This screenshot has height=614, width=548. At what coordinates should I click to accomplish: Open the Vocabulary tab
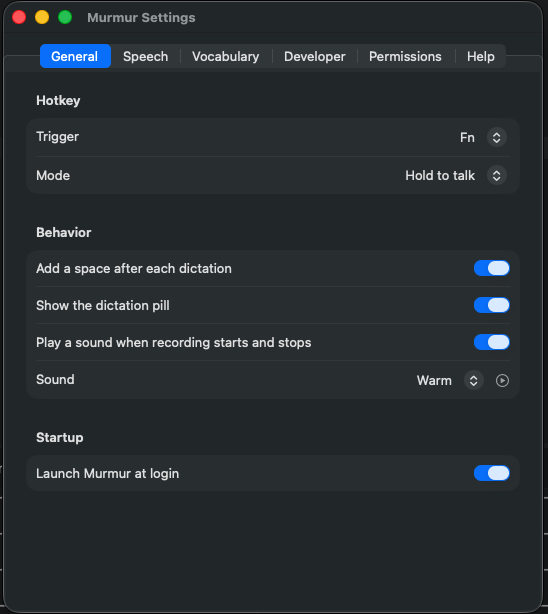226,56
